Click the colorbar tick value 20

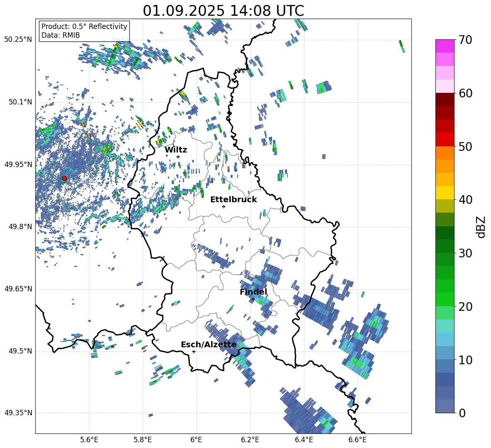(x=465, y=307)
